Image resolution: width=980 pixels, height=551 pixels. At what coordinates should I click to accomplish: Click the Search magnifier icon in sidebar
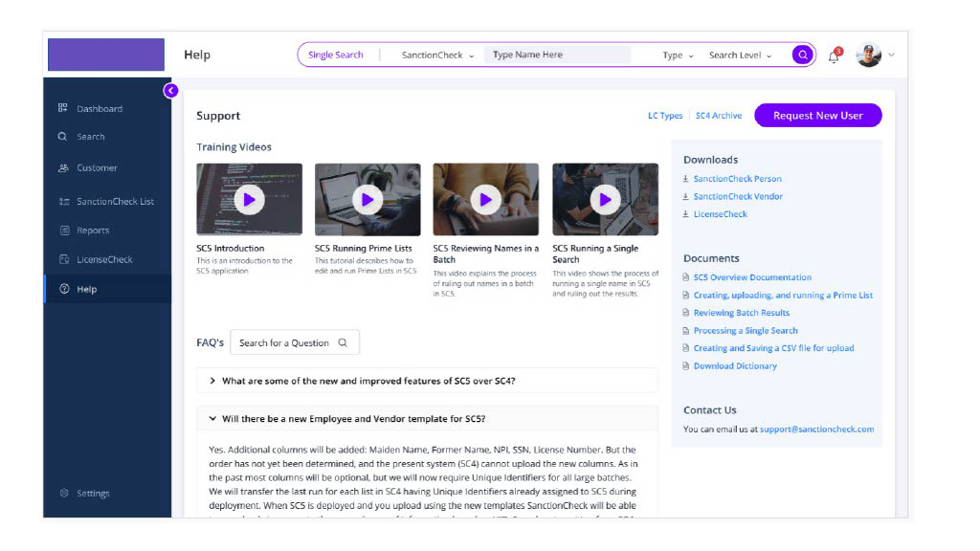pyautogui.click(x=62, y=136)
